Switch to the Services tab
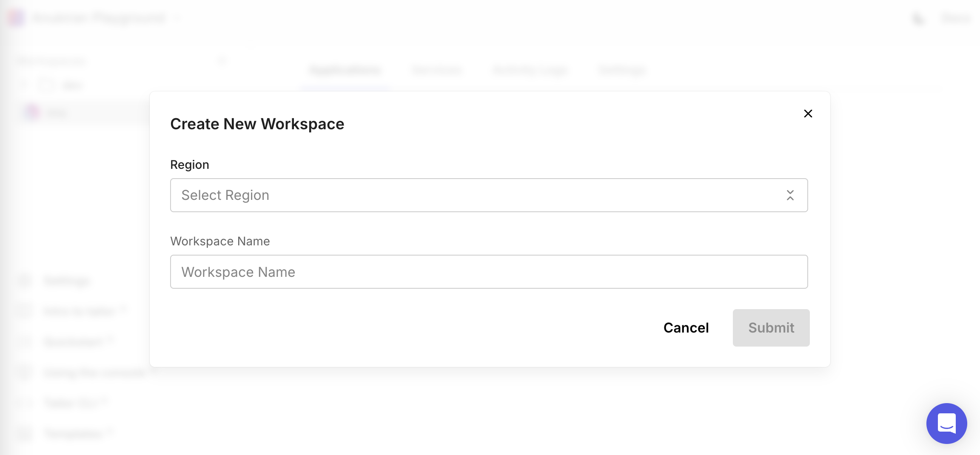 (437, 70)
